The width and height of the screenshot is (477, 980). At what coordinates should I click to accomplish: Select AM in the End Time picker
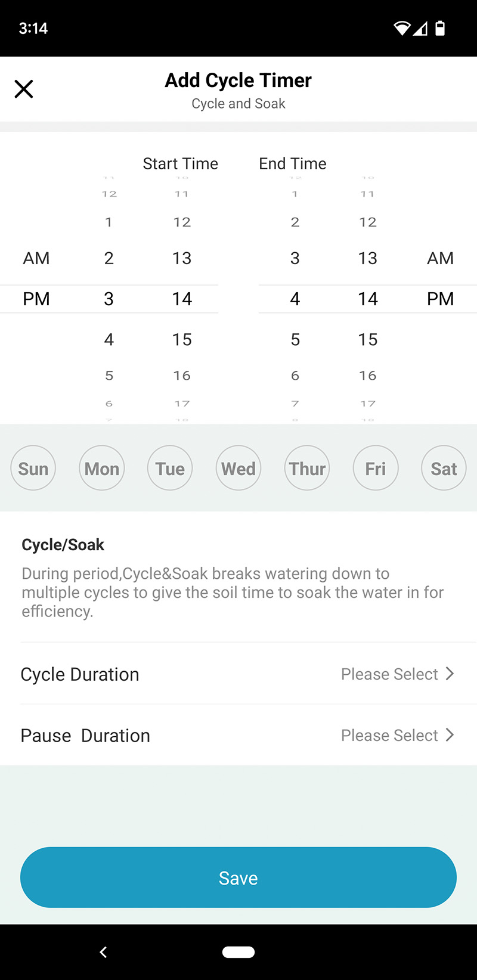pyautogui.click(x=441, y=258)
